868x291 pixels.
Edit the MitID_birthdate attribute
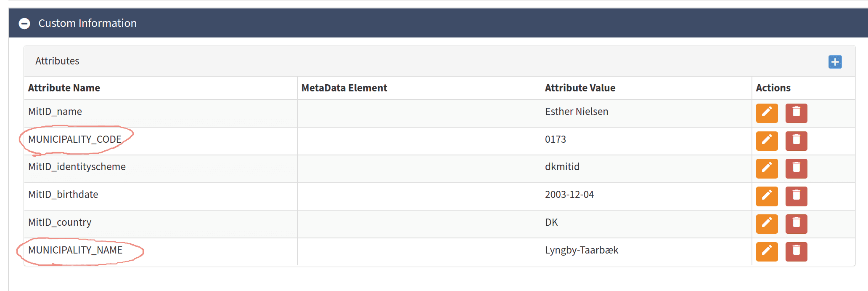(767, 196)
